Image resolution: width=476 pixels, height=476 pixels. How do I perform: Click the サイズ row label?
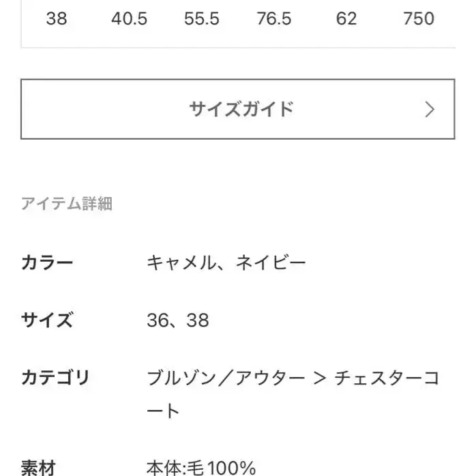click(x=47, y=320)
